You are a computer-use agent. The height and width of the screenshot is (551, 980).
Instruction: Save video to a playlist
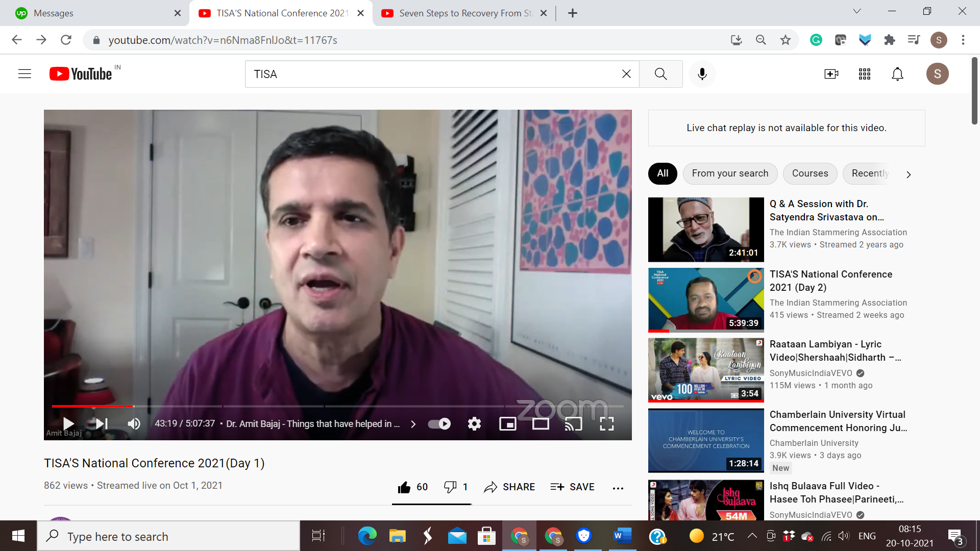(572, 487)
